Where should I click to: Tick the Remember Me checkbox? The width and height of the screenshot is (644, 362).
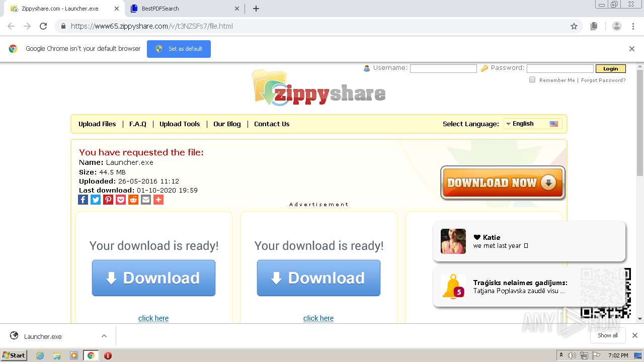pyautogui.click(x=532, y=79)
